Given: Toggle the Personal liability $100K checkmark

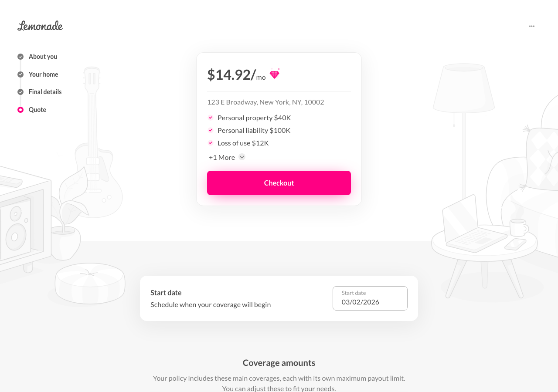Looking at the screenshot, I should pos(211,130).
